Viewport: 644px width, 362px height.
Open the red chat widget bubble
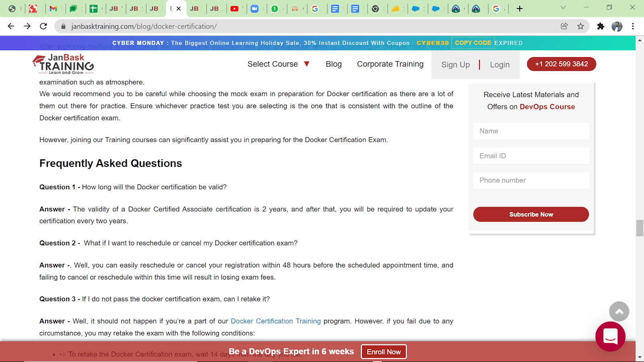pyautogui.click(x=610, y=336)
